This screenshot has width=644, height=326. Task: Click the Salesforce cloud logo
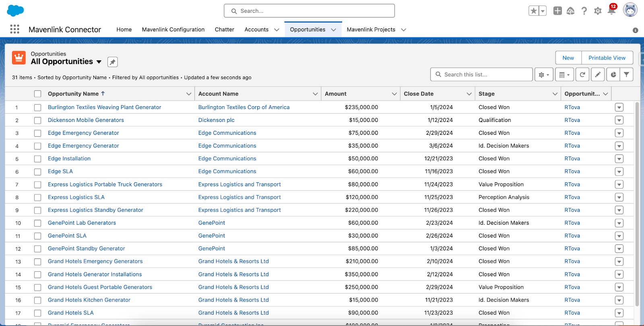click(15, 10)
